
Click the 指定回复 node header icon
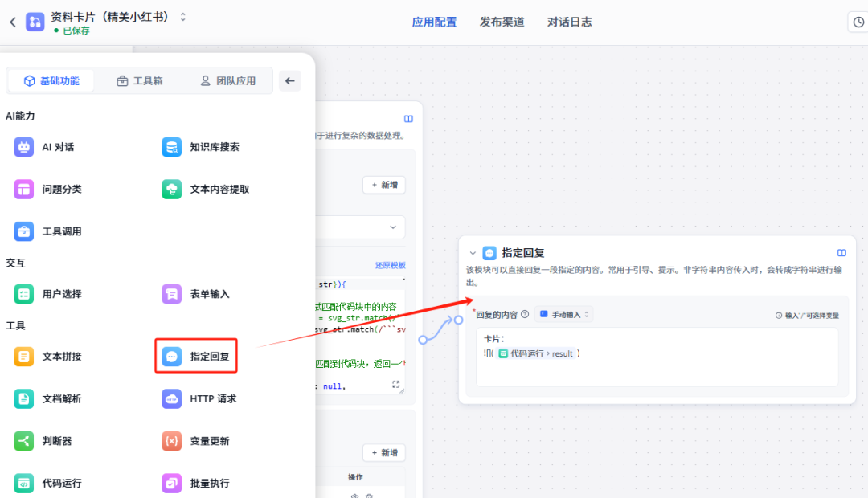pyautogui.click(x=489, y=254)
